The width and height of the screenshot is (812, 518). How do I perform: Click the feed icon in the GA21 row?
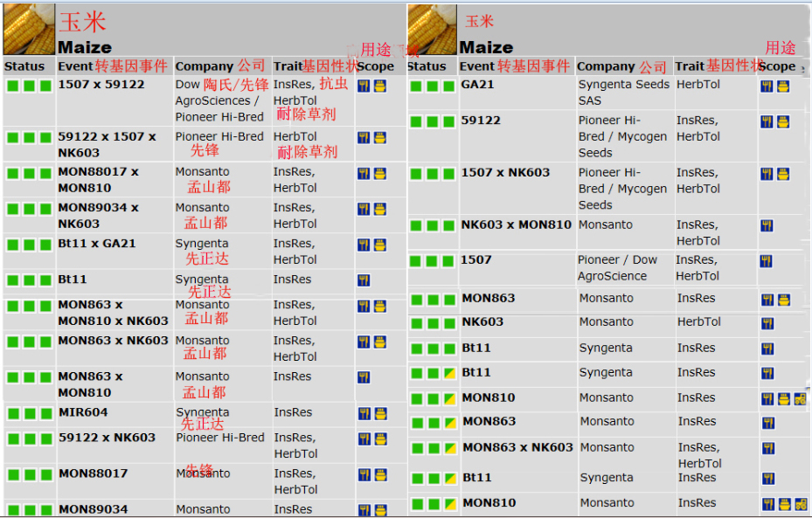pyautogui.click(x=783, y=86)
